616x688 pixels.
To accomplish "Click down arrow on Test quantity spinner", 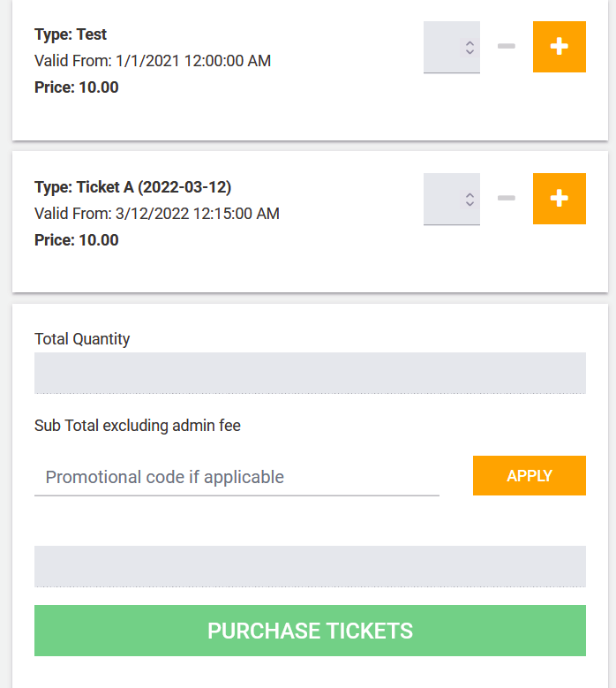I will [470, 51].
